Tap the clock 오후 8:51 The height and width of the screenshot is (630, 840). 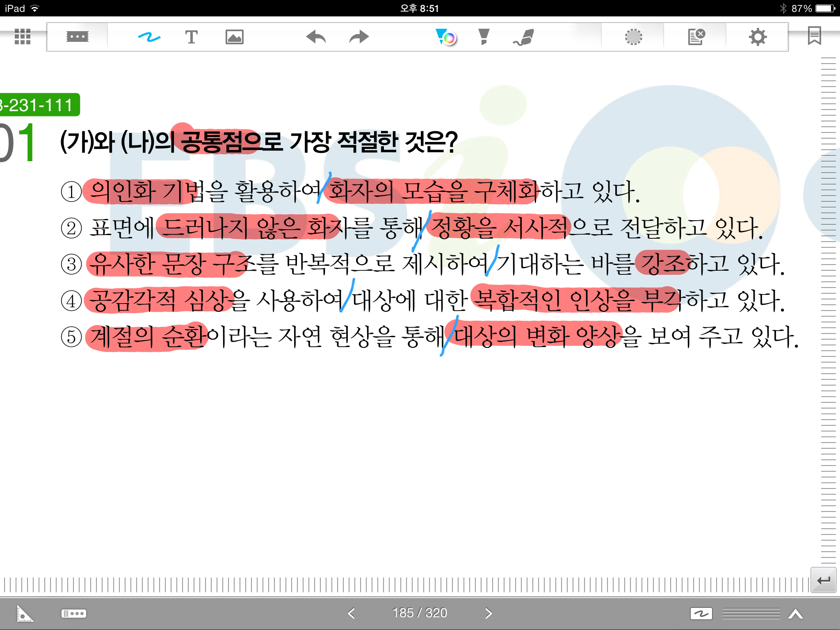tap(420, 8)
